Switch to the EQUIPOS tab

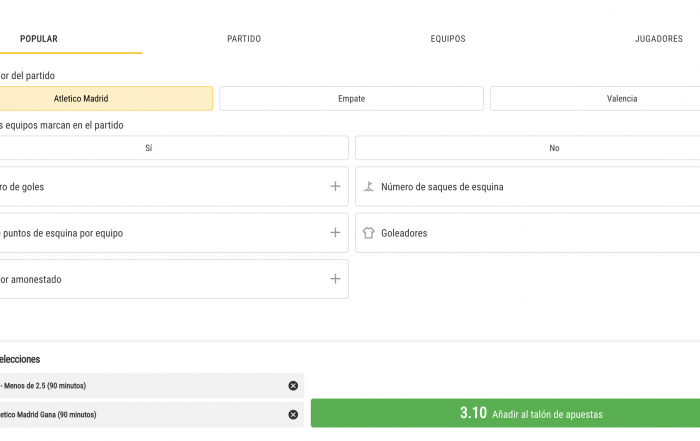pyautogui.click(x=448, y=39)
